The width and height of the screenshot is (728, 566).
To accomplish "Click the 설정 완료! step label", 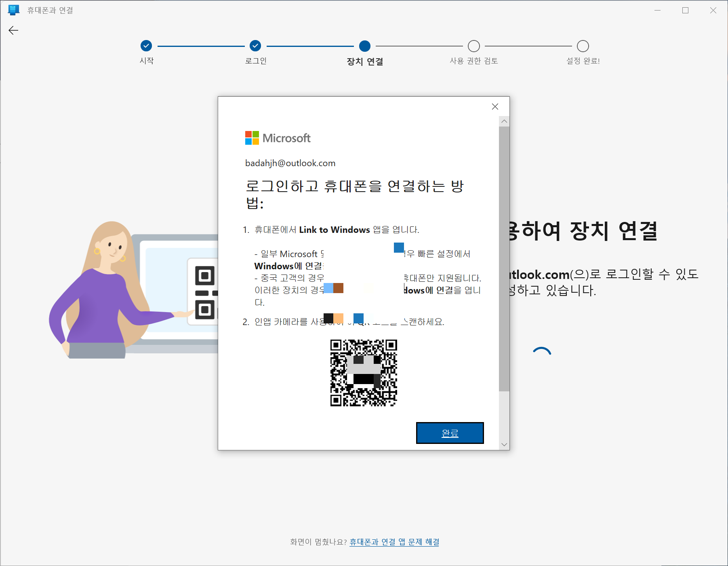I will tap(583, 61).
